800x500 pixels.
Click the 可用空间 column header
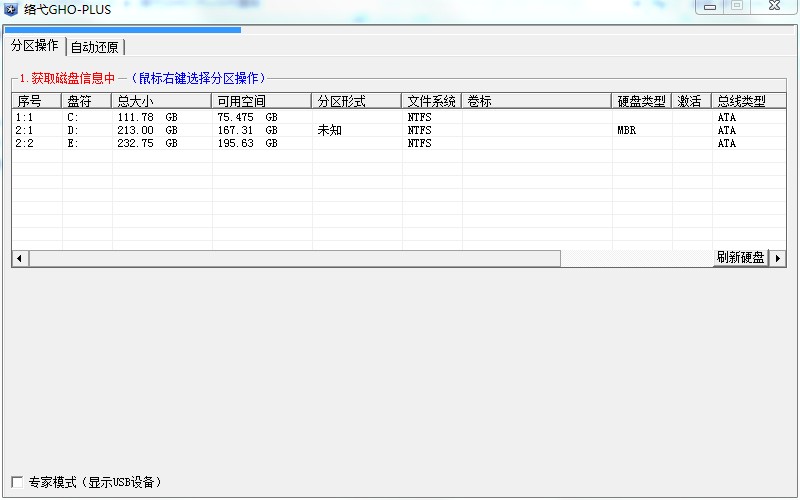pyautogui.click(x=261, y=101)
